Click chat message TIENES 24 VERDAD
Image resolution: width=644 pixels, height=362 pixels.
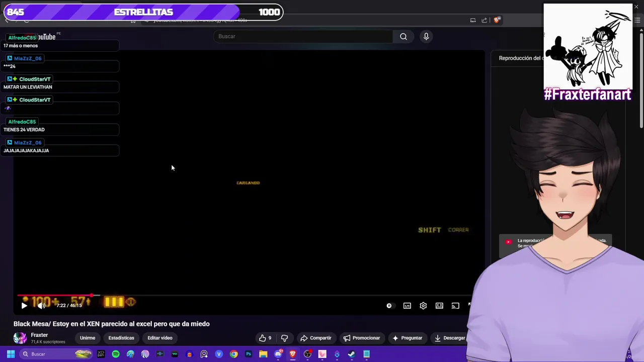tap(24, 130)
